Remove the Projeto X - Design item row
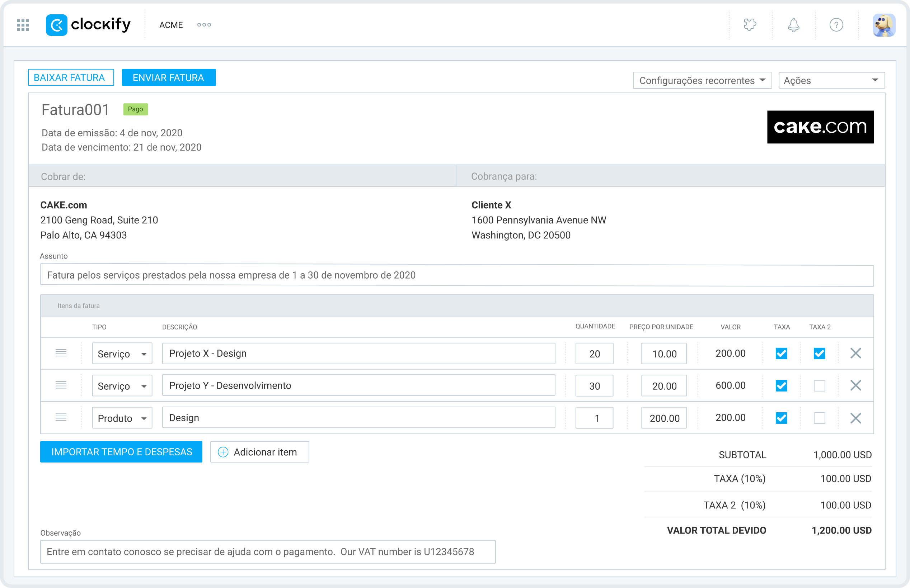This screenshot has width=910, height=588. click(x=856, y=353)
